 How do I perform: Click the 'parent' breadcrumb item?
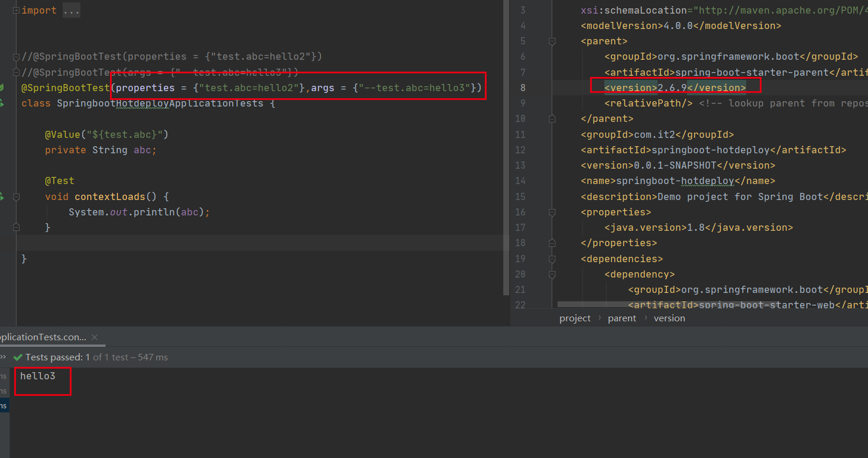point(622,318)
